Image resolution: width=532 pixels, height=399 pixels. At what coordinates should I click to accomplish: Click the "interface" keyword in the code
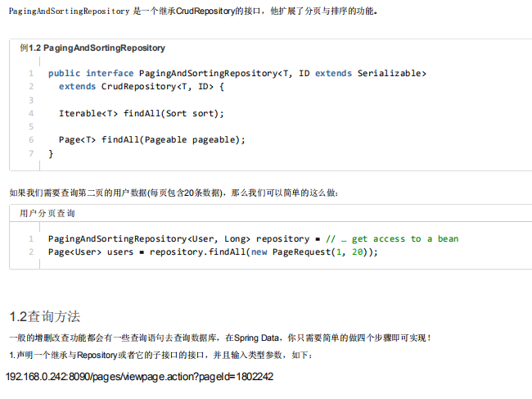[110, 74]
